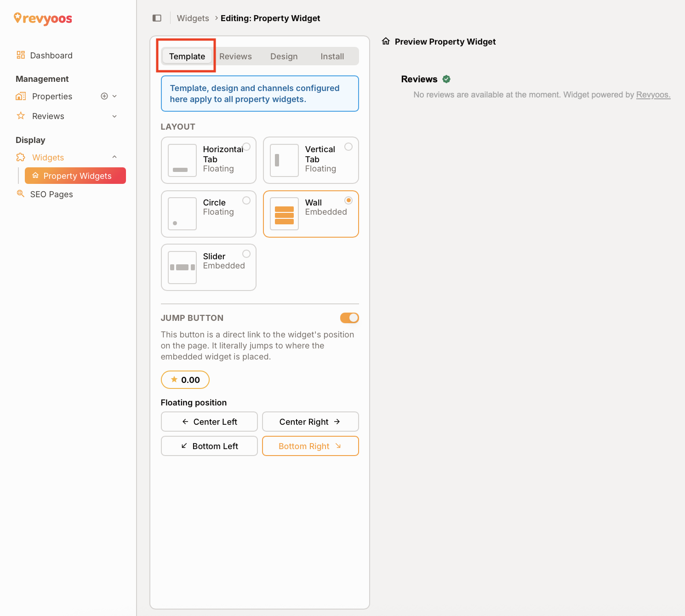
Task: Open the Revyoos link in preview
Action: pos(653,95)
